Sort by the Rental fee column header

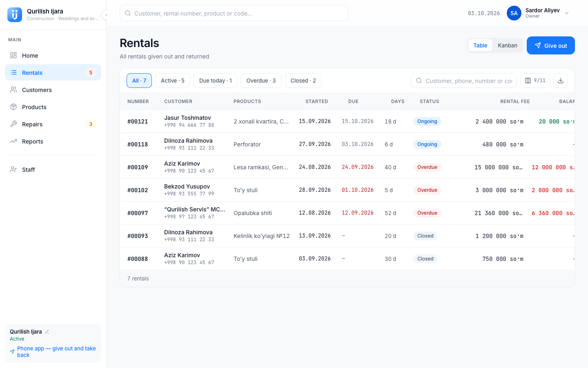click(x=515, y=101)
